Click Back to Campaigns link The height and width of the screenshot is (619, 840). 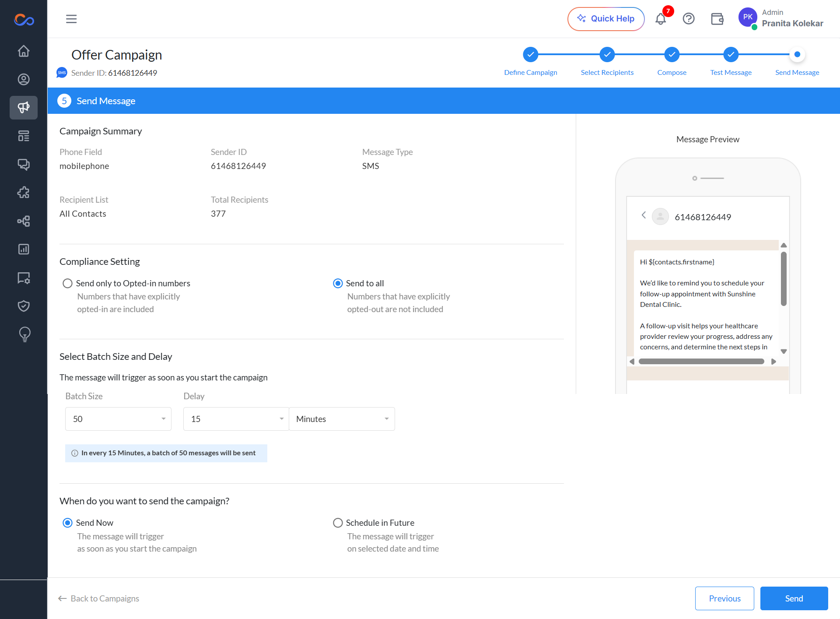(98, 598)
